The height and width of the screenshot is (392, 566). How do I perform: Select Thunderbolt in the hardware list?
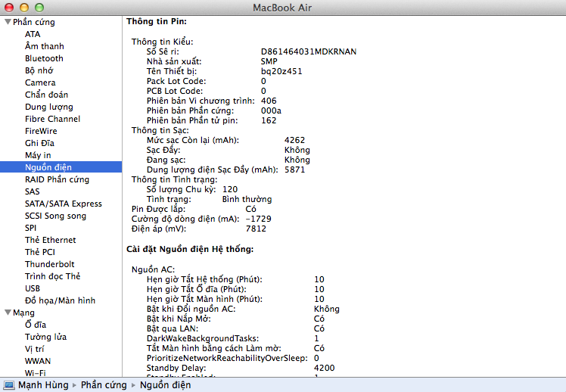click(x=49, y=264)
